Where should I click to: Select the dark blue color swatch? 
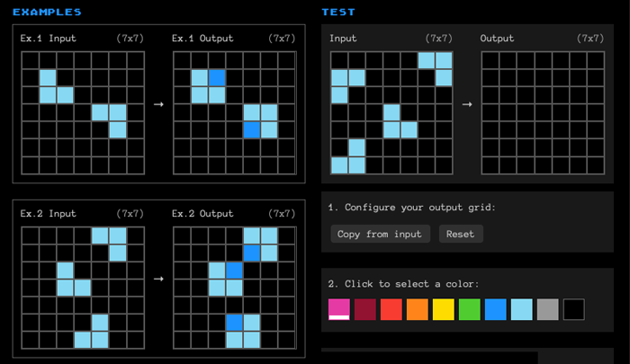pos(496,310)
